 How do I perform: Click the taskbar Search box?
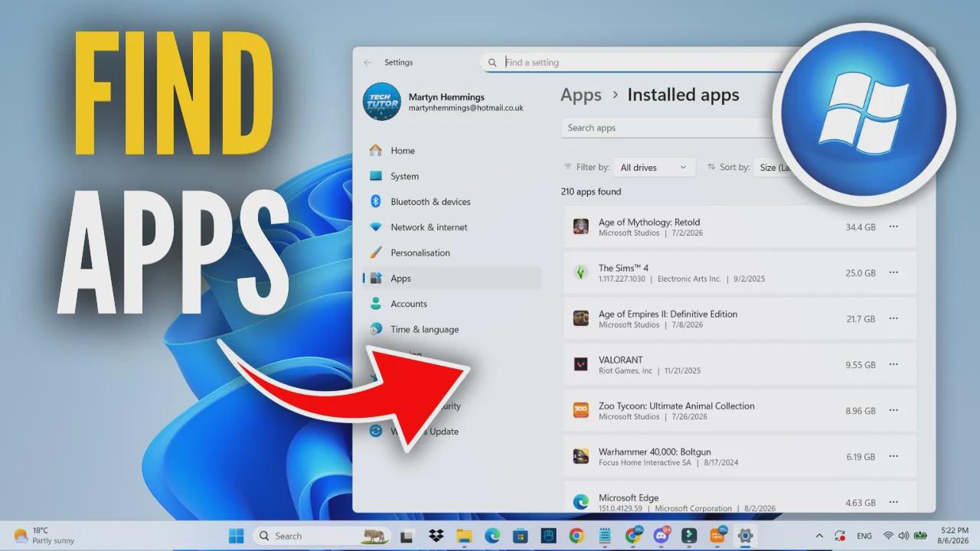[322, 536]
